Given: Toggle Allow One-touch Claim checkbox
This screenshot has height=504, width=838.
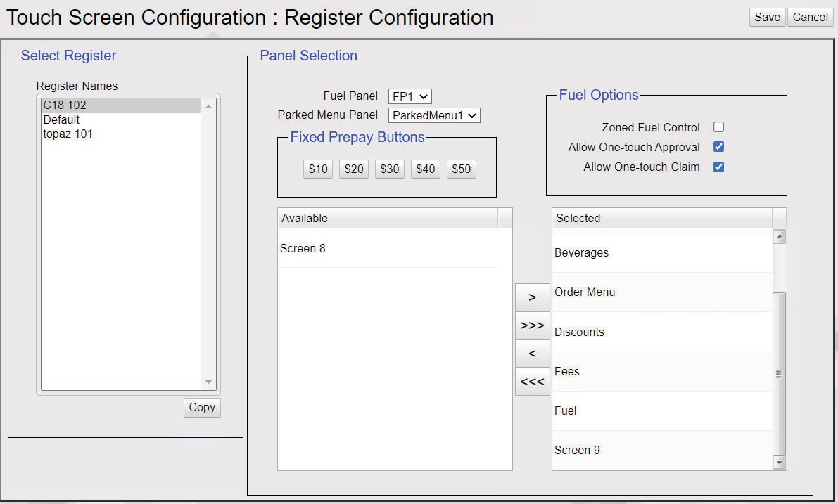Looking at the screenshot, I should pos(719,167).
